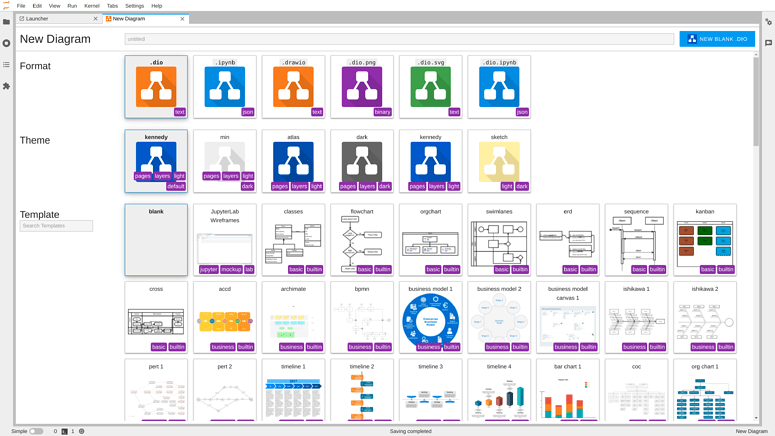Click the NEW BLANK .DIO button

click(x=717, y=39)
